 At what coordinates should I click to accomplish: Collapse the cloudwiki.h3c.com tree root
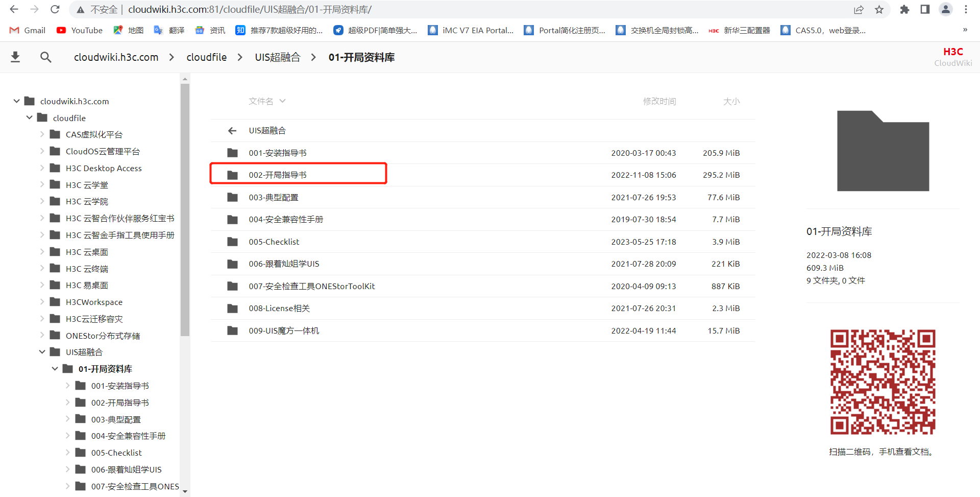pos(17,101)
